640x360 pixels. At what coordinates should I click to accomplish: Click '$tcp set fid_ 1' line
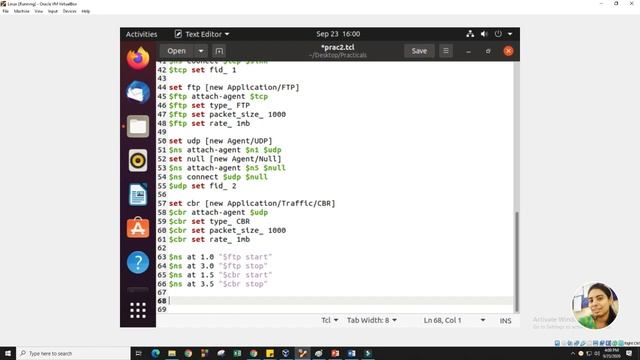202,70
